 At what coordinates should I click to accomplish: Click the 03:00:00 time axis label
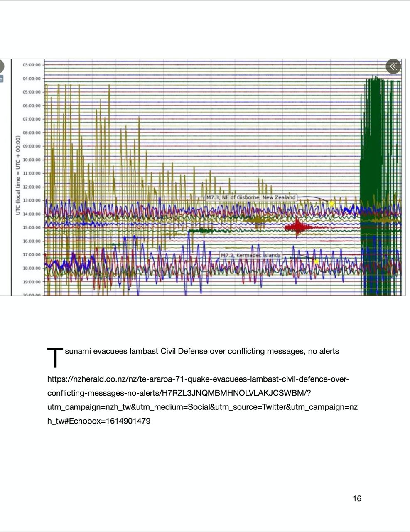32,65
